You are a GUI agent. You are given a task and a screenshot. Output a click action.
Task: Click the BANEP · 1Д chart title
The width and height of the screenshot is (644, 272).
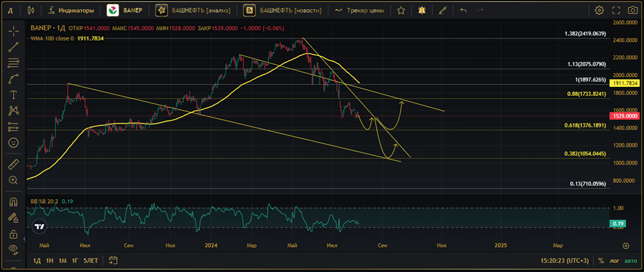48,28
